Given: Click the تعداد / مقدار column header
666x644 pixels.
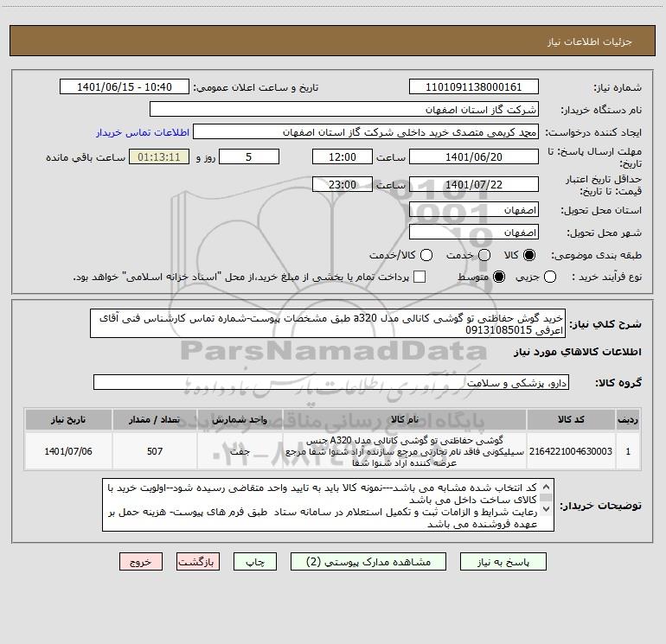Looking at the screenshot, I should (155, 419).
